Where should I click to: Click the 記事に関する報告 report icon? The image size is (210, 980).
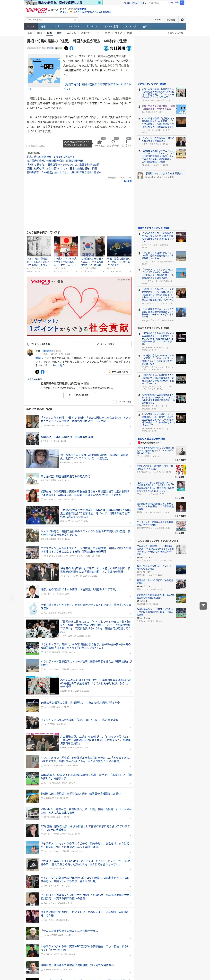[36, 146]
